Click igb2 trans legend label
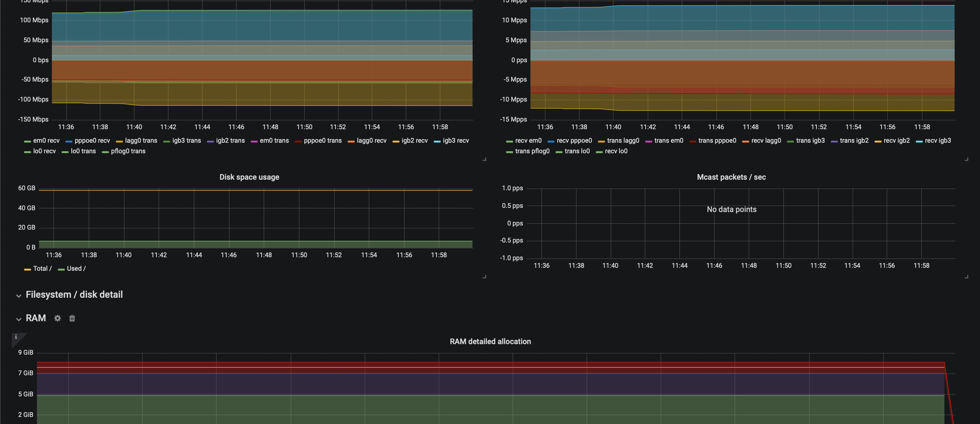The image size is (980, 424). [230, 140]
